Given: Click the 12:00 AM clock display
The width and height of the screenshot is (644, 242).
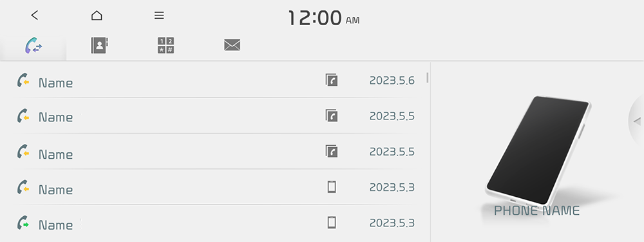Looking at the screenshot, I should 324,18.
